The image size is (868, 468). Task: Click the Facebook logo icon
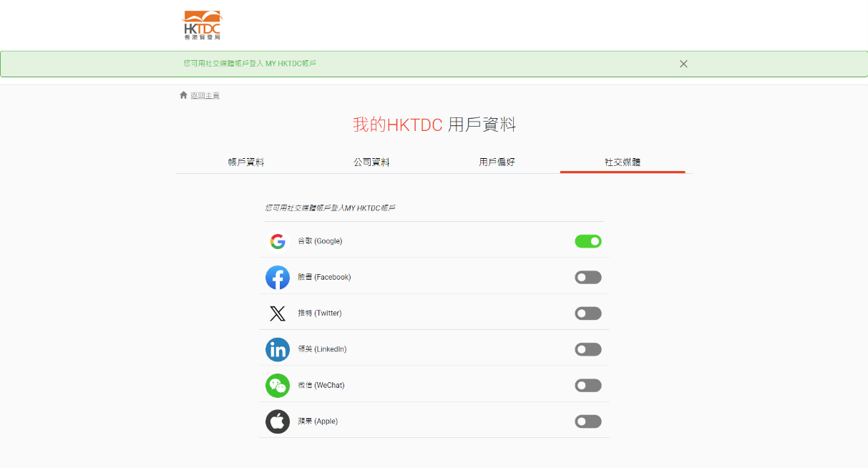(x=278, y=278)
